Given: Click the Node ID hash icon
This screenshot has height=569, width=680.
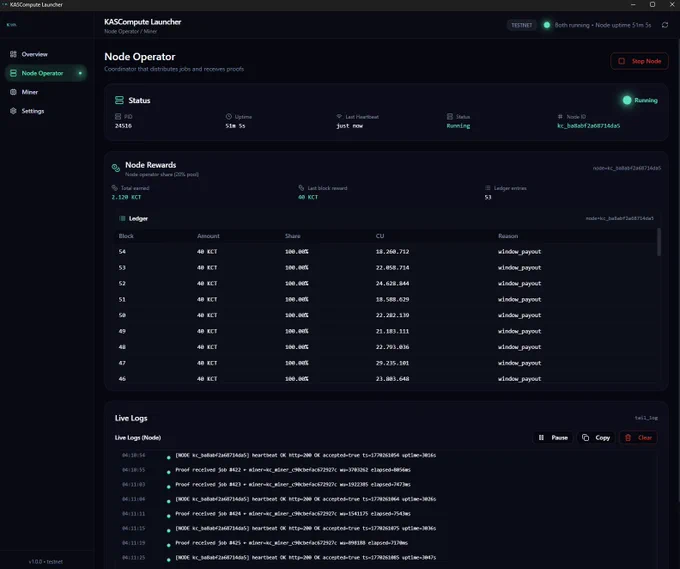Looking at the screenshot, I should point(560,117).
